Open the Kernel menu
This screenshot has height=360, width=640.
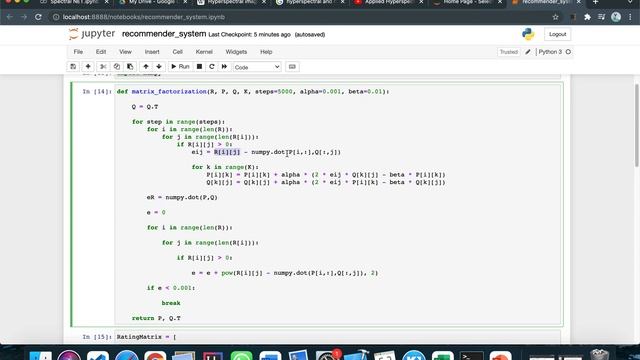(204, 52)
